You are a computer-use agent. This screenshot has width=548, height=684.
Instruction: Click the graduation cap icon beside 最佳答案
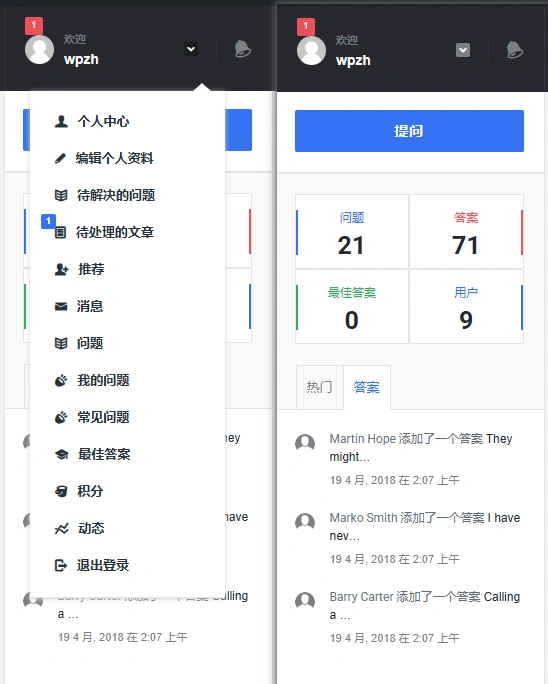62,455
